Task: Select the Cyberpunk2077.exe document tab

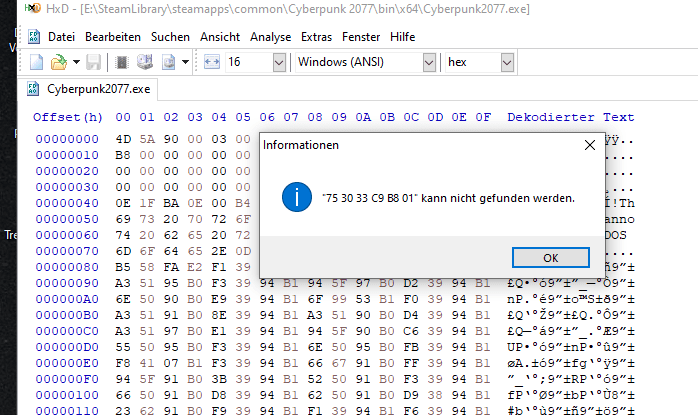Action: tap(88, 89)
